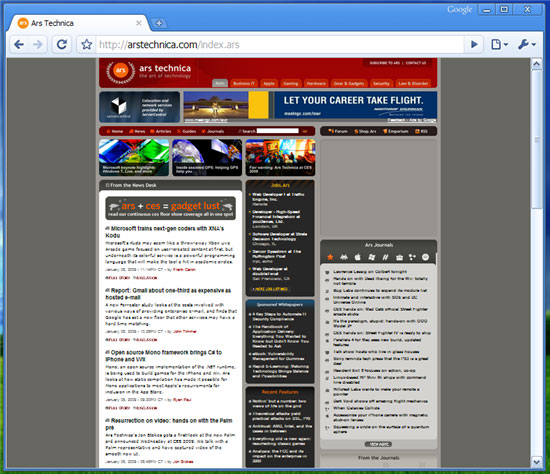
Task: Open the Shop.Ars link
Action: 365,131
